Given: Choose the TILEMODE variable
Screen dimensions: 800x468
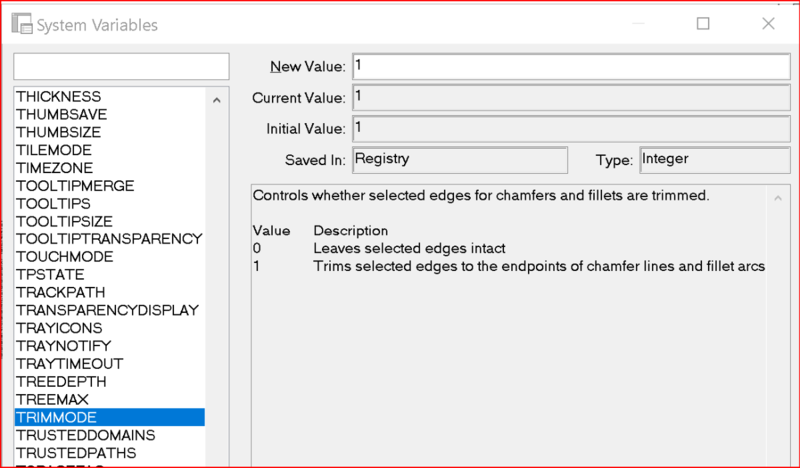Looking at the screenshot, I should pyautogui.click(x=54, y=150).
